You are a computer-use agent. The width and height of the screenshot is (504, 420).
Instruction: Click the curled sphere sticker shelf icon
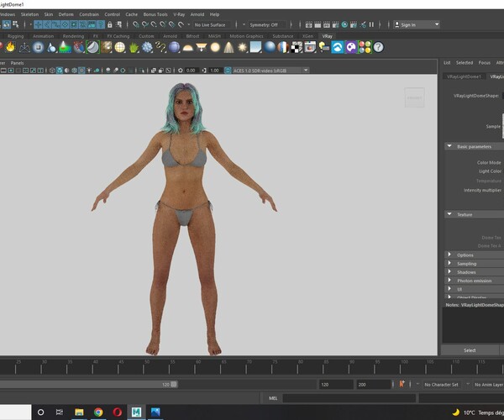[92, 47]
